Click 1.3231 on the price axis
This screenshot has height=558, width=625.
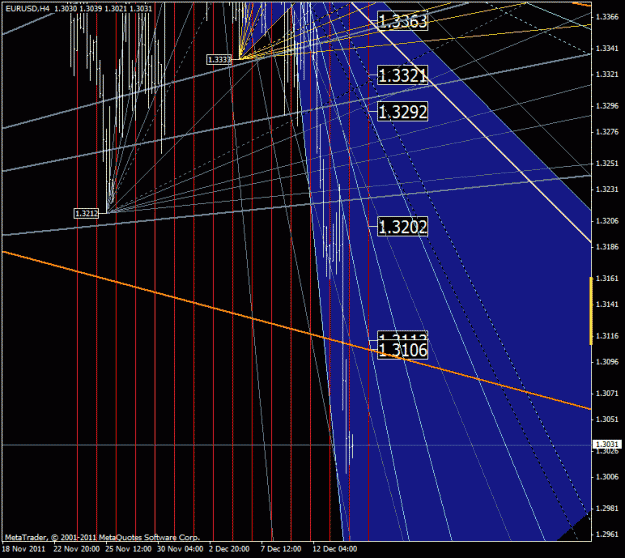[607, 189]
